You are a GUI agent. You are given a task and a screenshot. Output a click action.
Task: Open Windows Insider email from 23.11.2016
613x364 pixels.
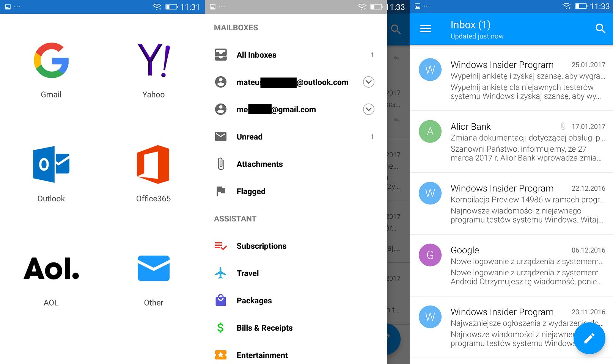click(x=511, y=327)
